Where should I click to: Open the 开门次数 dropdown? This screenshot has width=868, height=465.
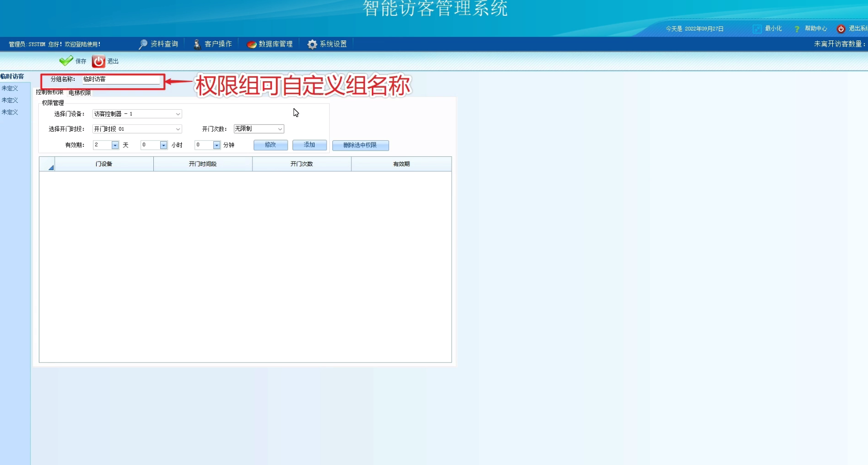click(280, 129)
